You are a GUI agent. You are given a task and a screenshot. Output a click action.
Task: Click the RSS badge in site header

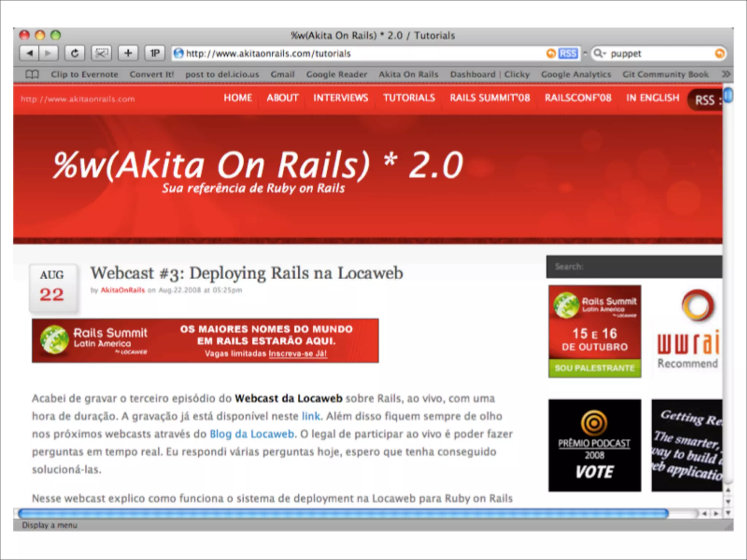[x=705, y=100]
